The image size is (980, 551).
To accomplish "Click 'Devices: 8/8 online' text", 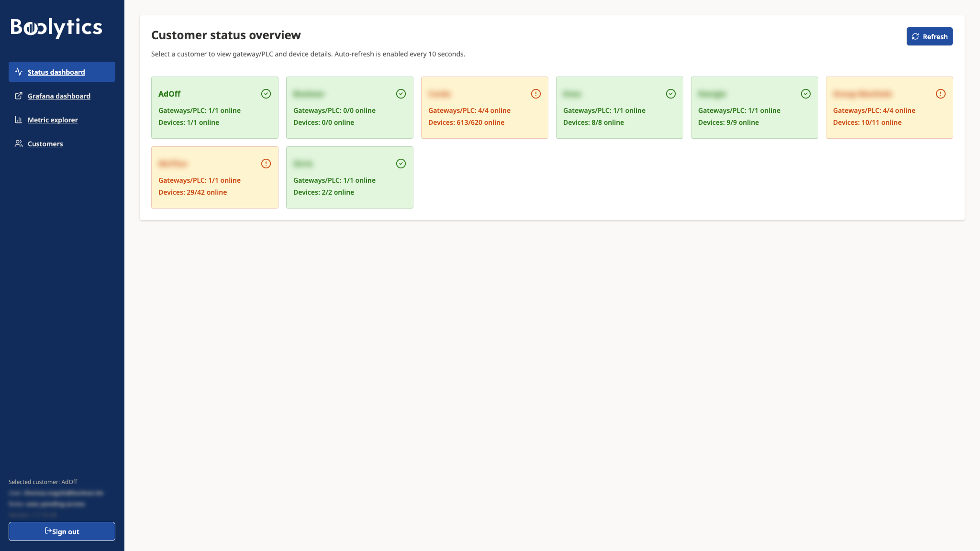I will (593, 122).
